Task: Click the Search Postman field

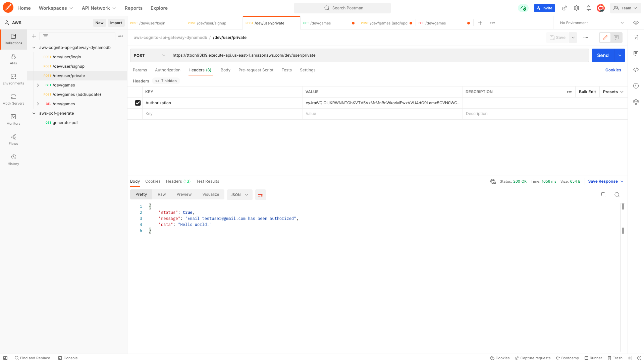Action: [x=342, y=8]
